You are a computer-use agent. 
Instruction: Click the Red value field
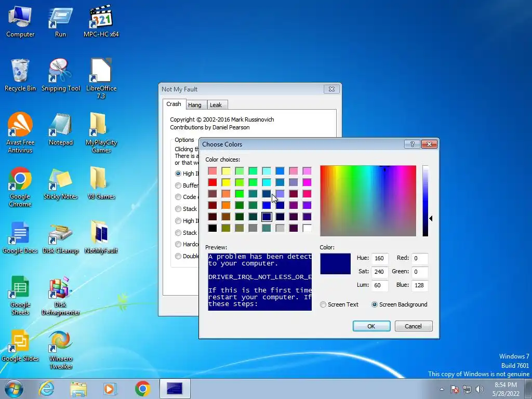point(420,258)
